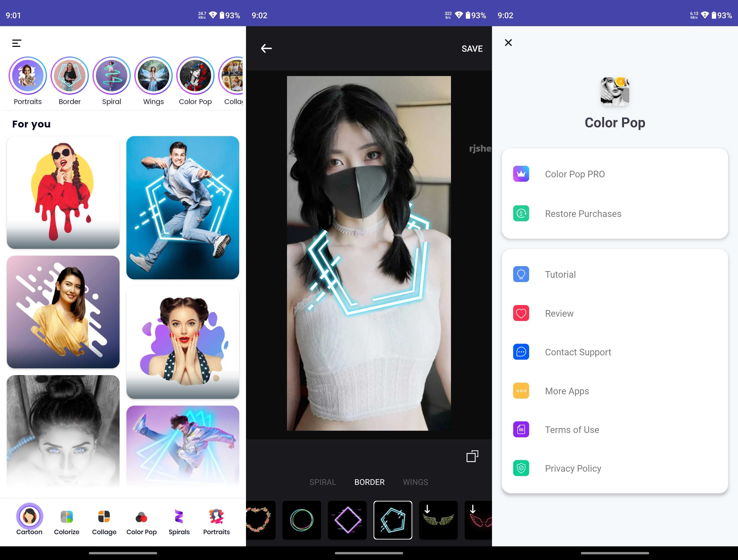Tap the duplicate layer icon in editor
738x560 pixels.
click(472, 456)
